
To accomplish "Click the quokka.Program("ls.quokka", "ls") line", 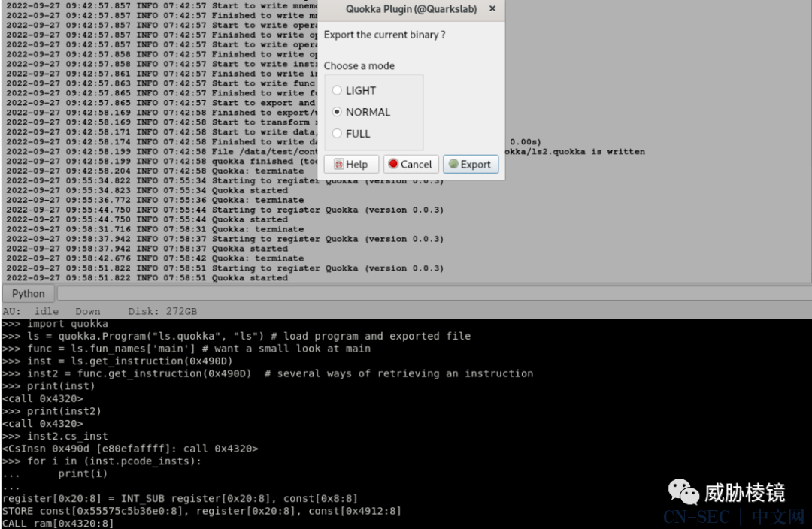I will [236, 336].
